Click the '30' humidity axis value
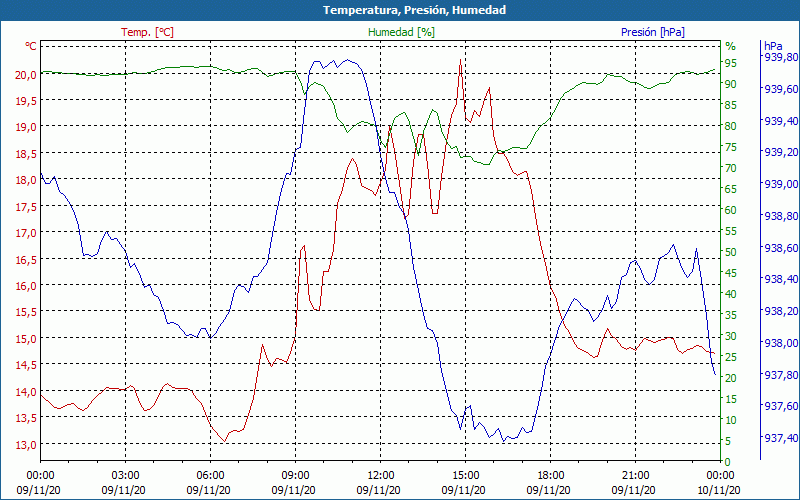The width and height of the screenshot is (800, 500). (731, 336)
